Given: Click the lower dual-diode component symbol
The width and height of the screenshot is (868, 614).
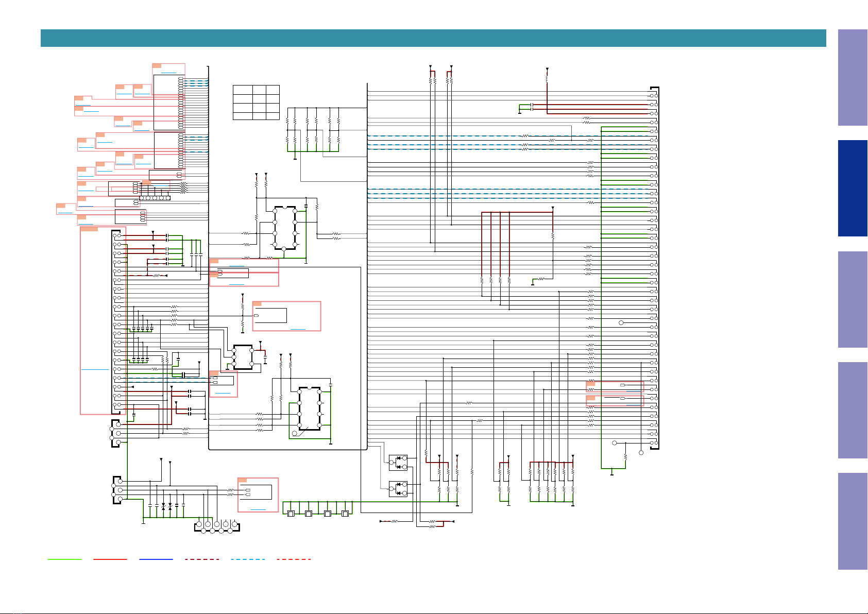Looking at the screenshot, I should tap(398, 489).
